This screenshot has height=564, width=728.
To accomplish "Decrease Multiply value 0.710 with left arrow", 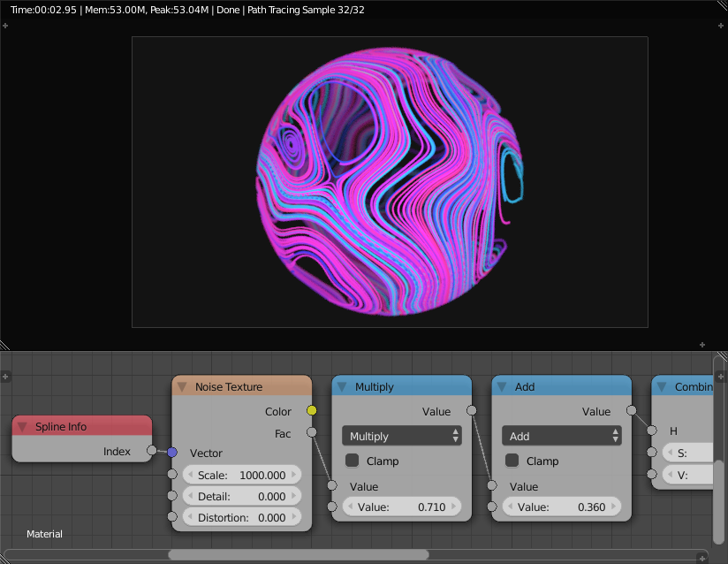I will coord(350,507).
